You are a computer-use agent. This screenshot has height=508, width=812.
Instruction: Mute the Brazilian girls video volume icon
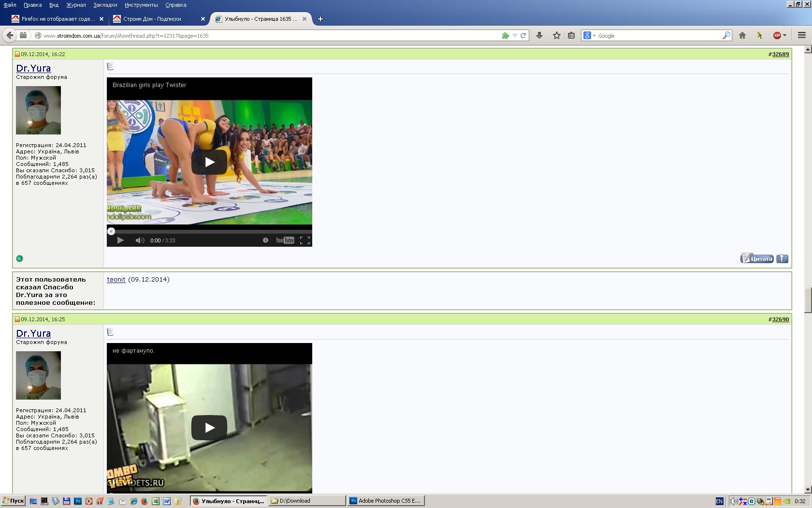(x=140, y=240)
